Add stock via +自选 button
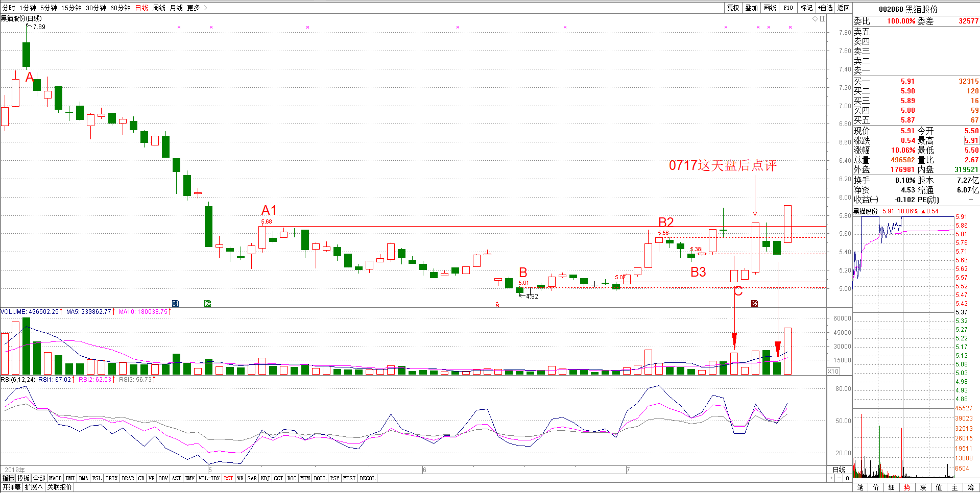Image resolution: width=980 pixels, height=493 pixels. tap(825, 8)
